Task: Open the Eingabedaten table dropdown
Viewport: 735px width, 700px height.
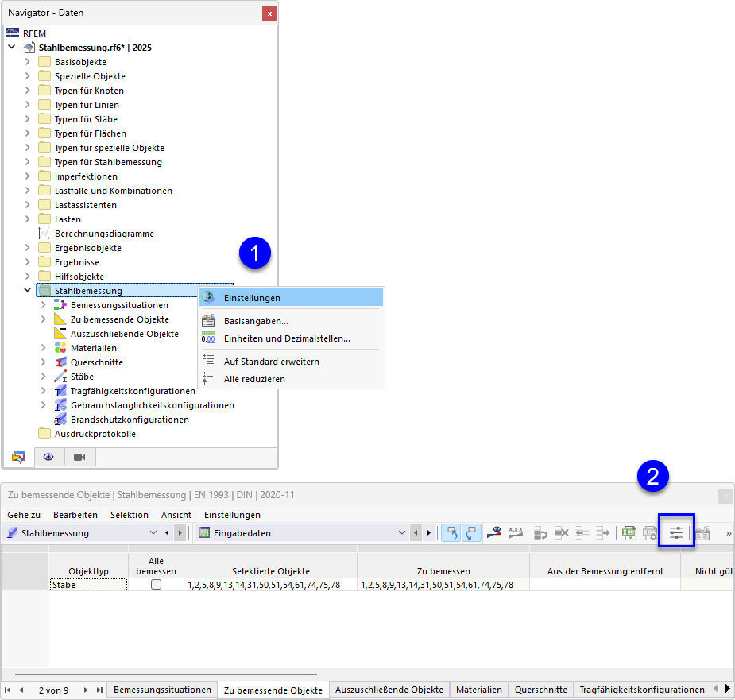Action: (302, 533)
